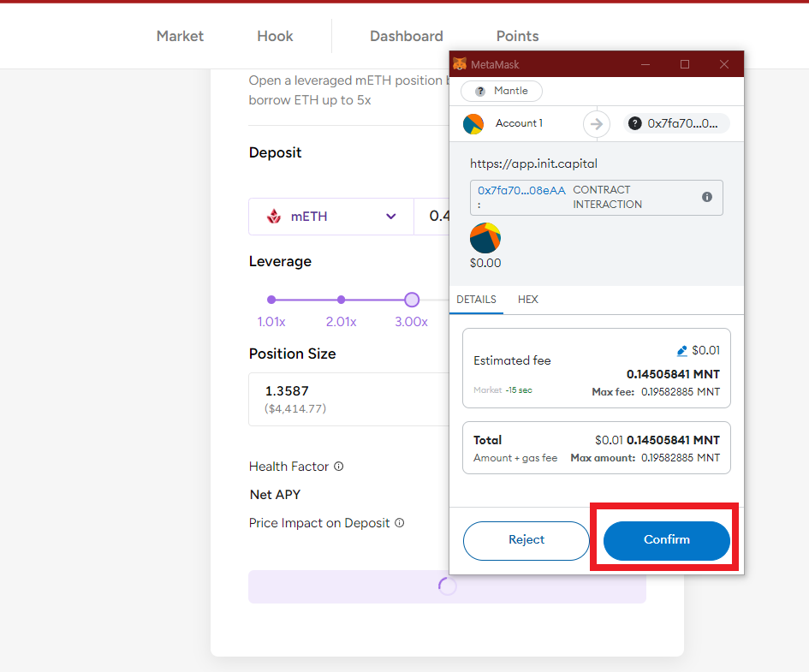Click the loading submit button

(x=448, y=587)
